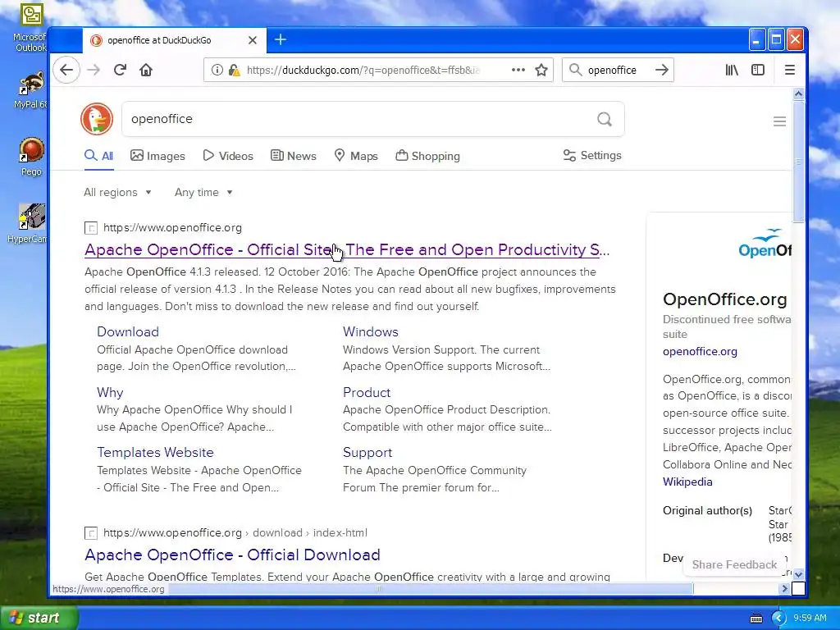Open the browser hamburger menu

(x=790, y=70)
